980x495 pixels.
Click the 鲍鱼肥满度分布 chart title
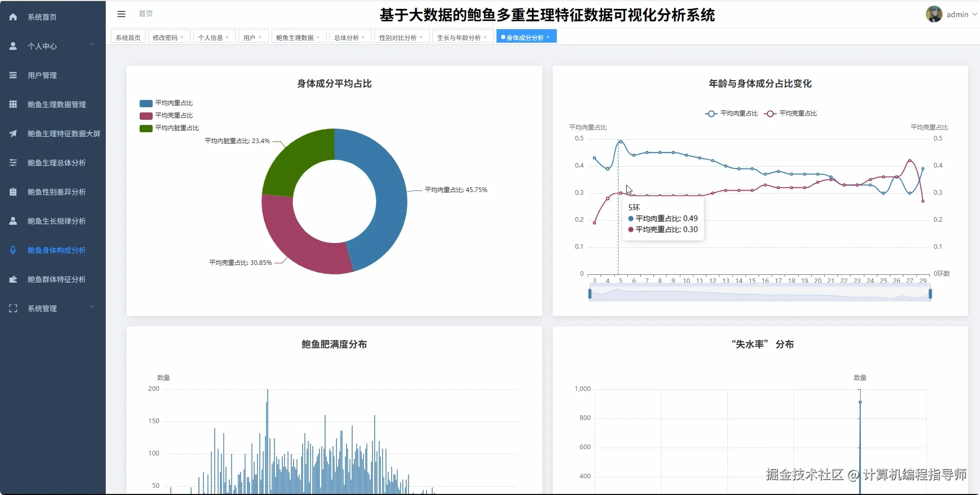coord(334,345)
